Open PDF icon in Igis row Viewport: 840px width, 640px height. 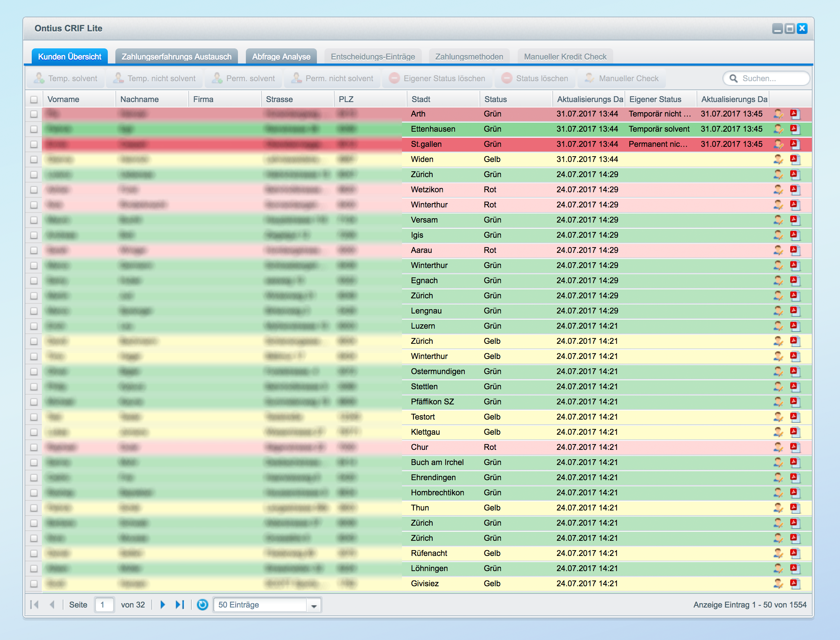795,236
